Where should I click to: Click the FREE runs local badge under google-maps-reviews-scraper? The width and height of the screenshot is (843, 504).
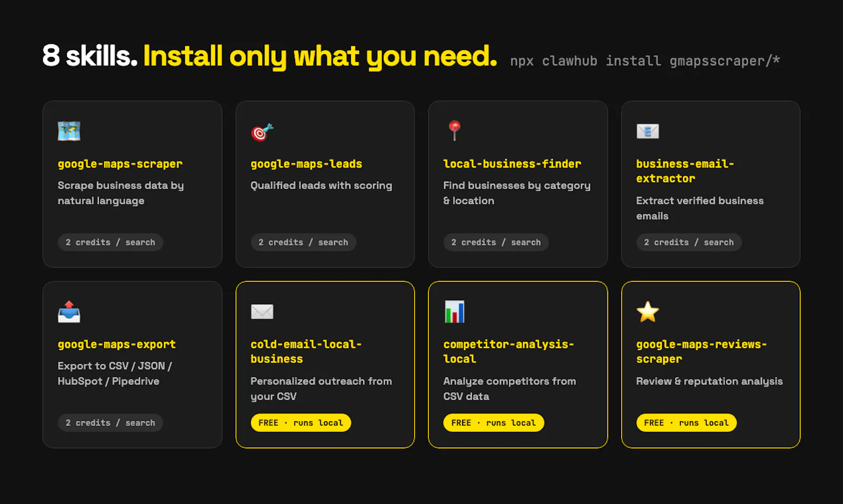[x=687, y=423]
